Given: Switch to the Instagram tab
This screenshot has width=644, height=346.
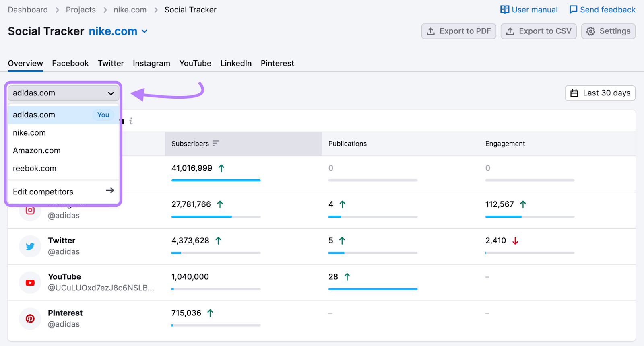Looking at the screenshot, I should [x=151, y=63].
